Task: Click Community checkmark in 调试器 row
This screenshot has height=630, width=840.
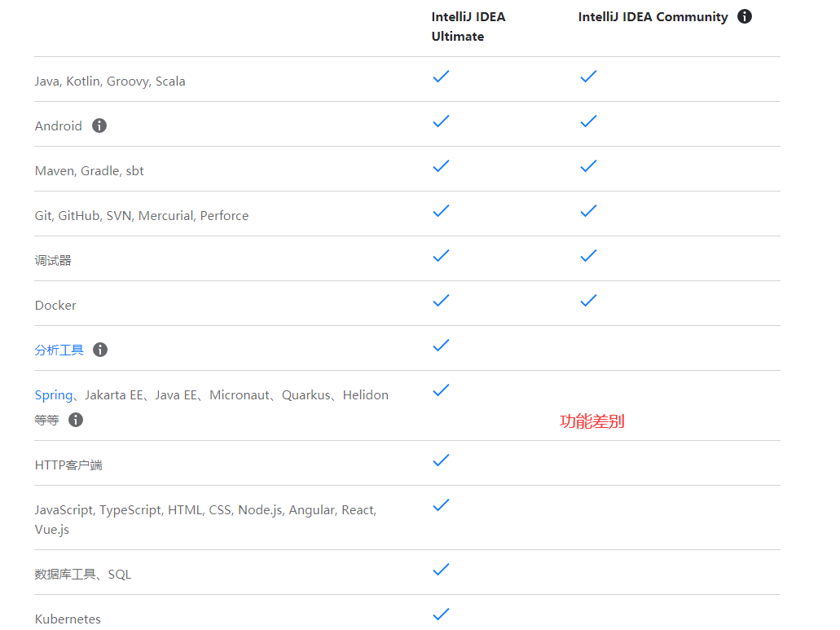Action: click(x=588, y=256)
